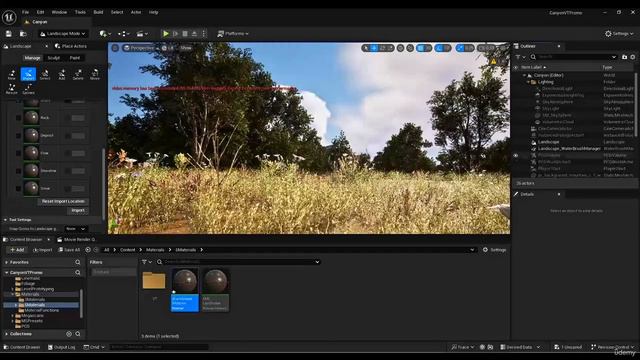
Task: Click Import button in Content Browser toolbar
Action: (43, 249)
